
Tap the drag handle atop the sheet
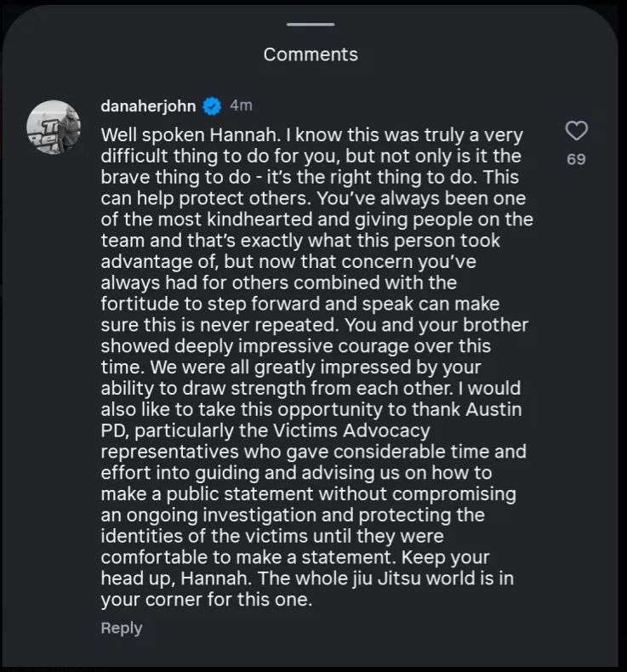coord(311,26)
